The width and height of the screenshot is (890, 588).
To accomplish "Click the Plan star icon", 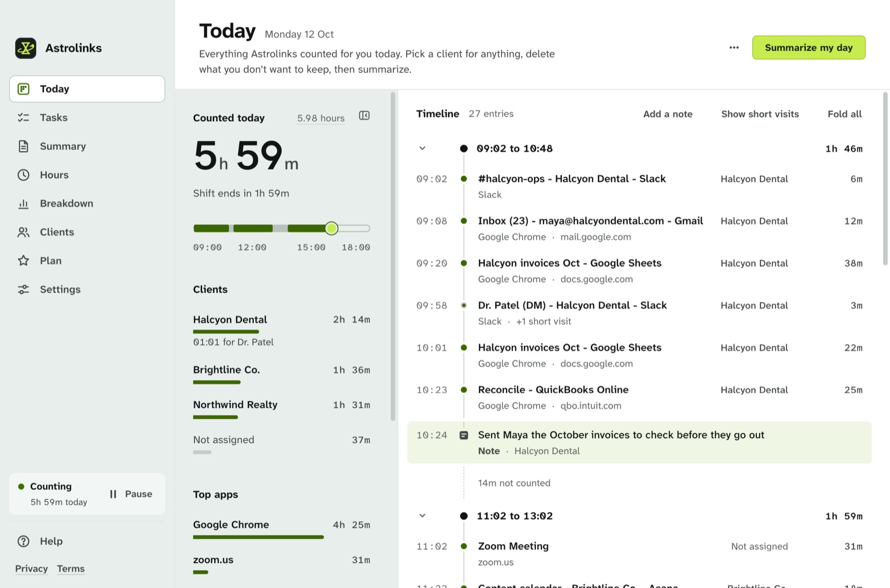I will point(23,260).
